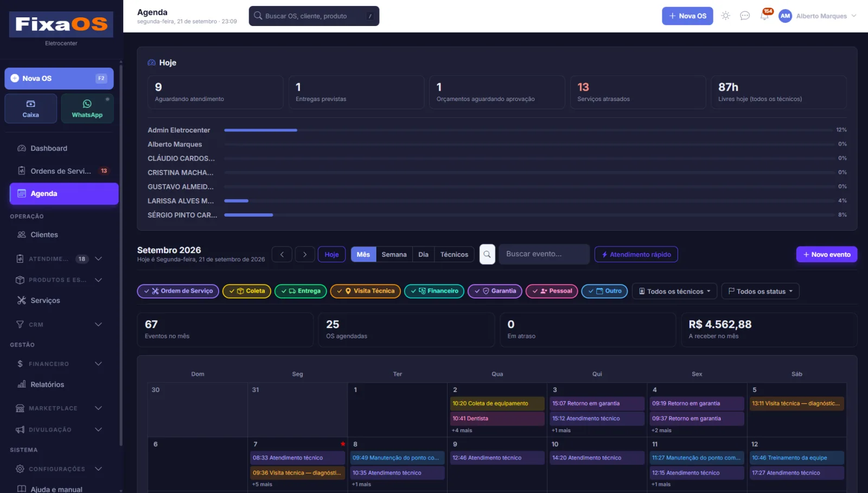This screenshot has height=493, width=868.
Task: Click the Novo evento button
Action: (827, 255)
